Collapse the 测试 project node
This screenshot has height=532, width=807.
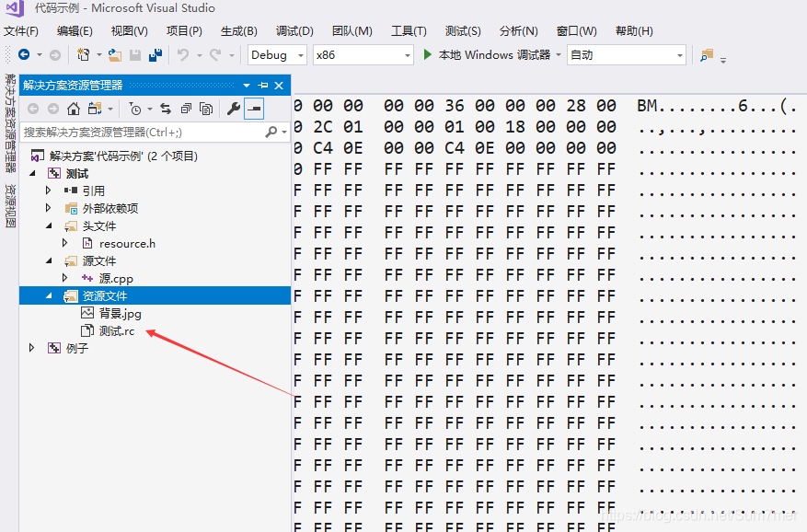pos(32,173)
